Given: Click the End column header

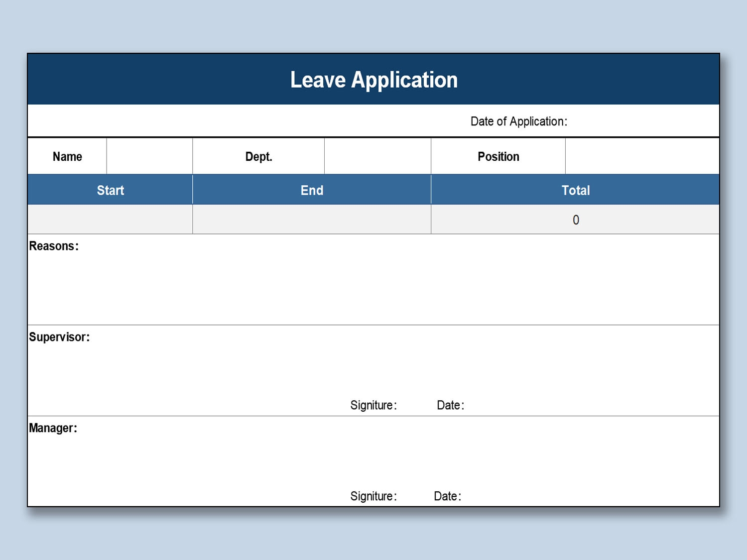Looking at the screenshot, I should (312, 190).
